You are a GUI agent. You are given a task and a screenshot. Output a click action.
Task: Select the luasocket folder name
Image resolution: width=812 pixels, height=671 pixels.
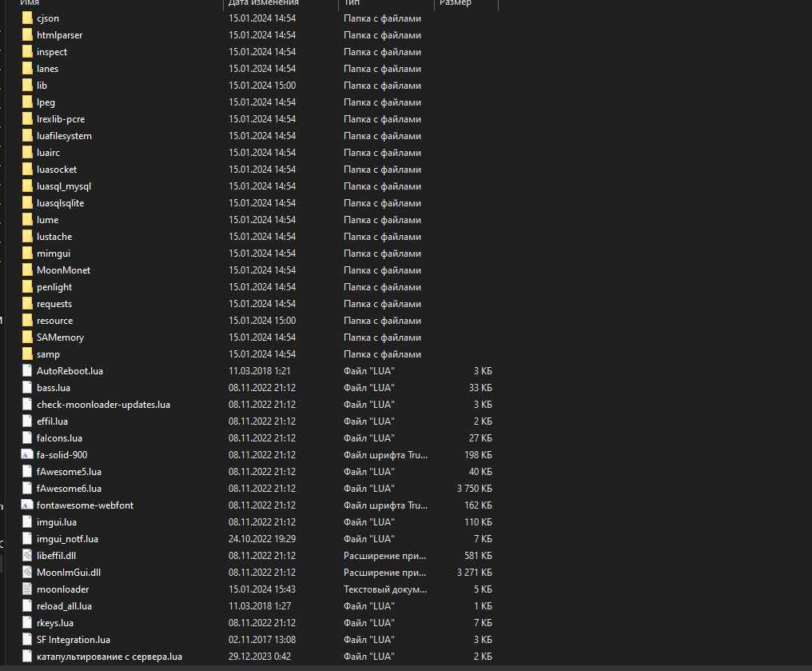point(57,170)
